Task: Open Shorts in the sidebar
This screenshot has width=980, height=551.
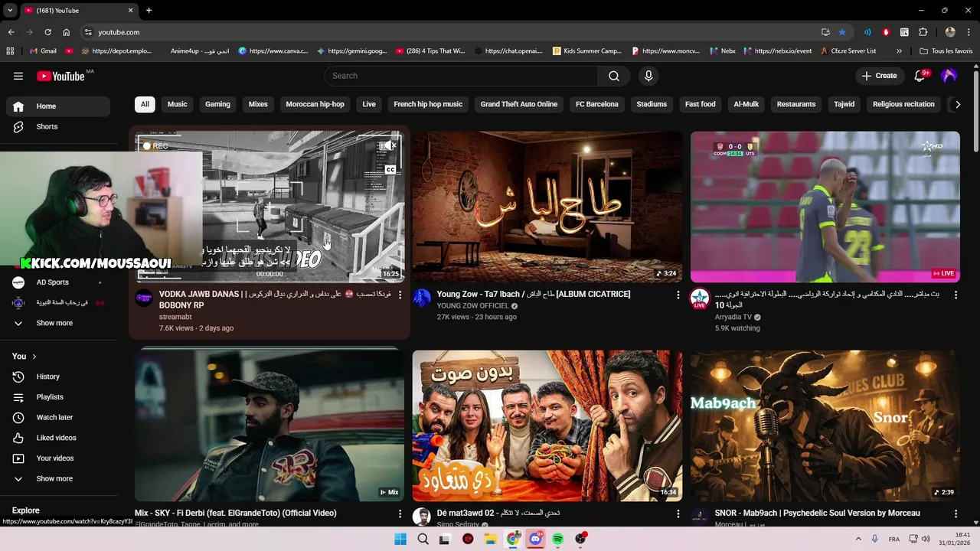Action: [59, 126]
